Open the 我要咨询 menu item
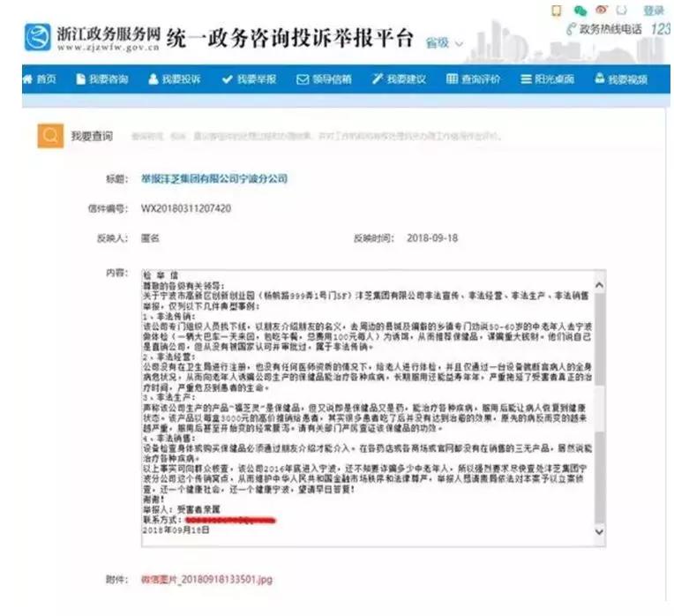The image size is (674, 616). [109, 79]
